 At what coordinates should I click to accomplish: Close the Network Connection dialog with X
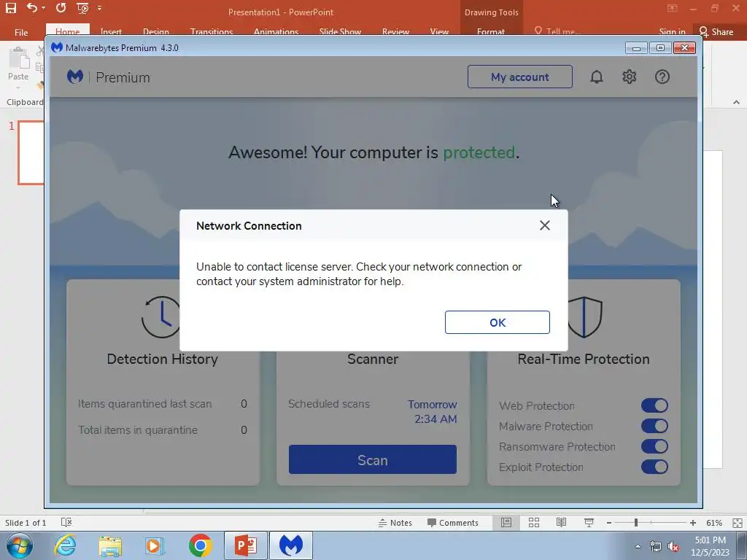click(544, 225)
